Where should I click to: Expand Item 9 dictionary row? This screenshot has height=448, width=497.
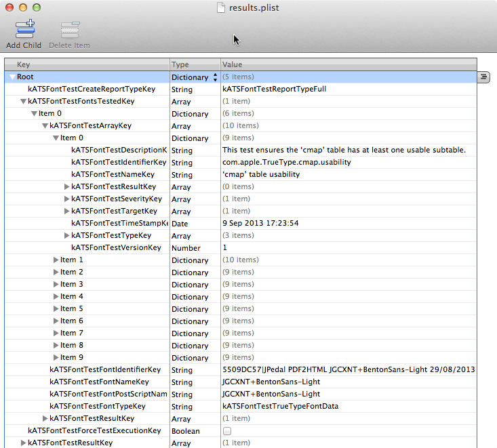coord(56,358)
